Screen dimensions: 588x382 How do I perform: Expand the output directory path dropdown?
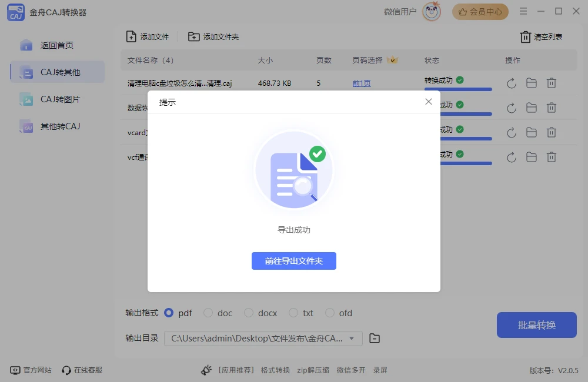pos(352,338)
